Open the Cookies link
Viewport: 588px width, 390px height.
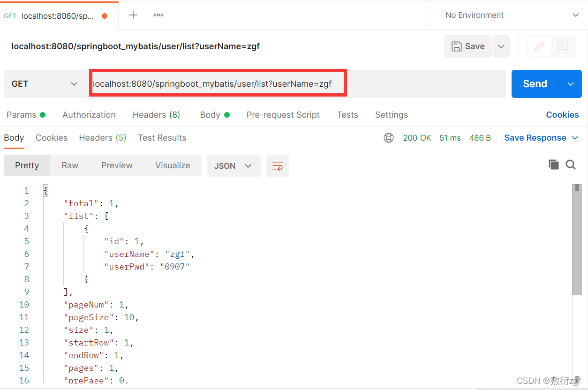coord(562,115)
